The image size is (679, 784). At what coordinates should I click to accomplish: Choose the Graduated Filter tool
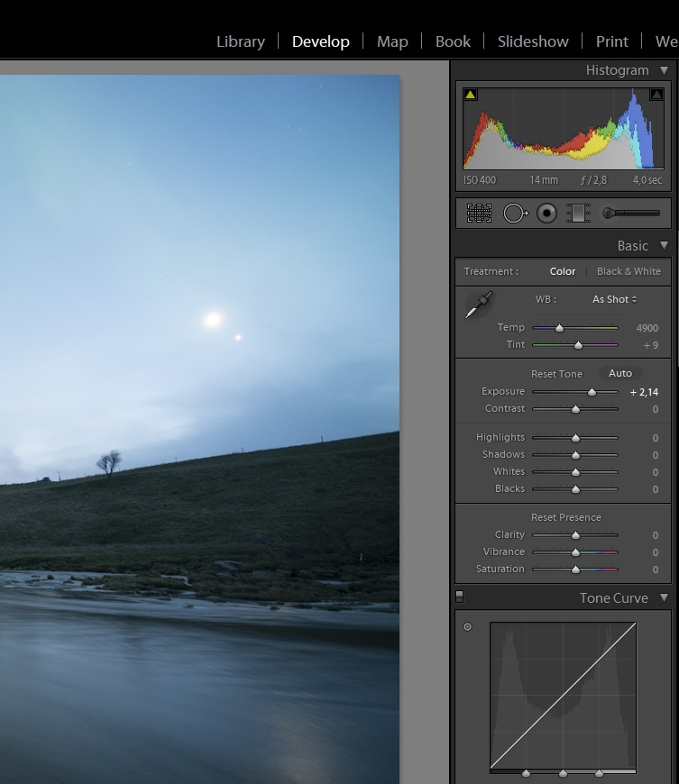[x=577, y=214]
